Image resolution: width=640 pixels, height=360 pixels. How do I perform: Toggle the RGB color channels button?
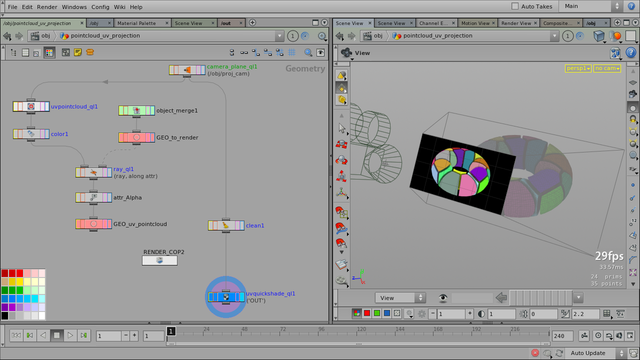click(356, 313)
